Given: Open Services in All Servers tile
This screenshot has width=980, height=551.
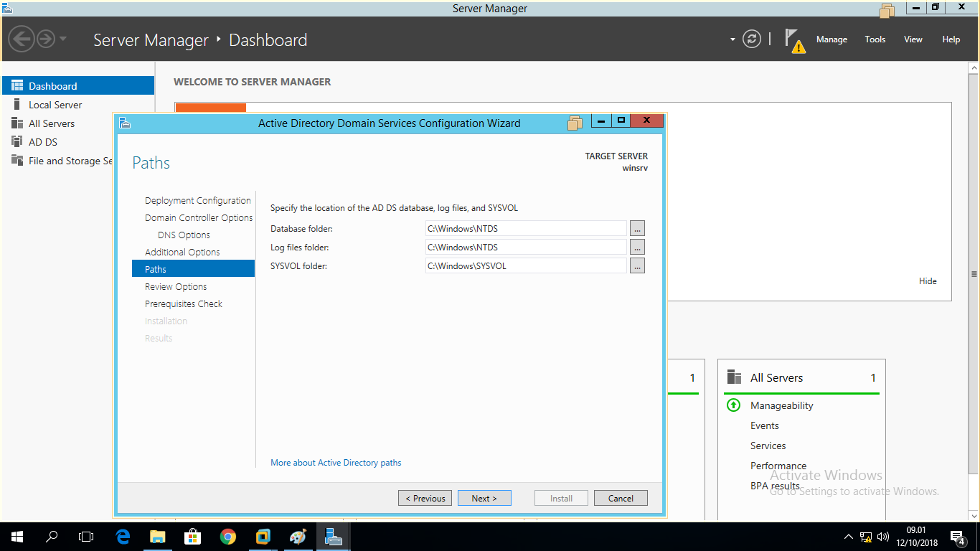Looking at the screenshot, I should (x=768, y=446).
